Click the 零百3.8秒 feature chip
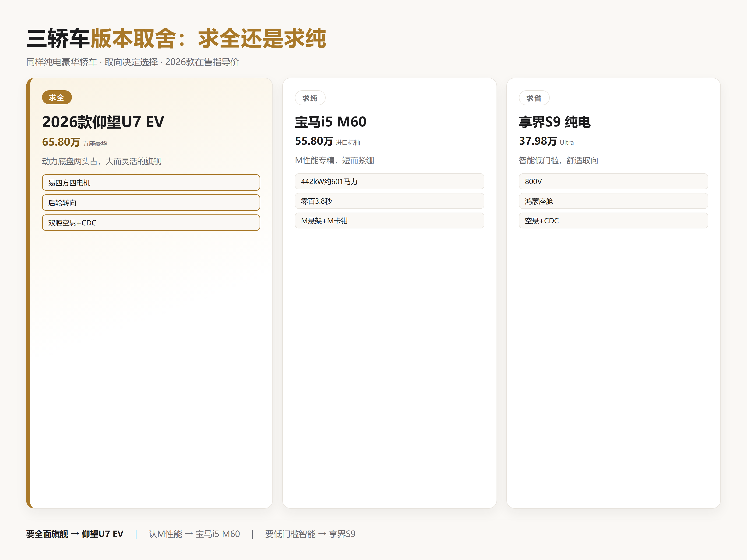 click(389, 201)
